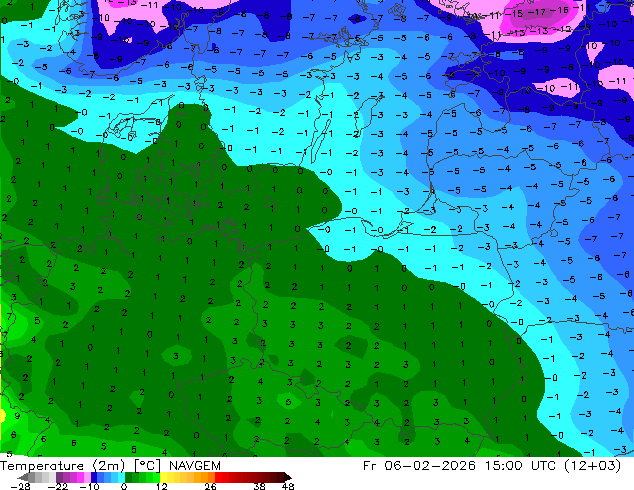Click the yellow legend swatch beside 12

pos(163,477)
